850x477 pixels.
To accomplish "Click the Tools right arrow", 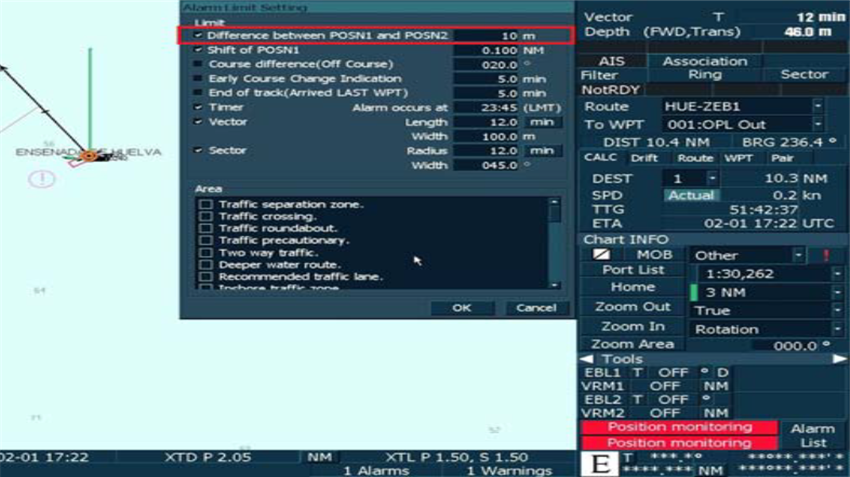I will (840, 359).
